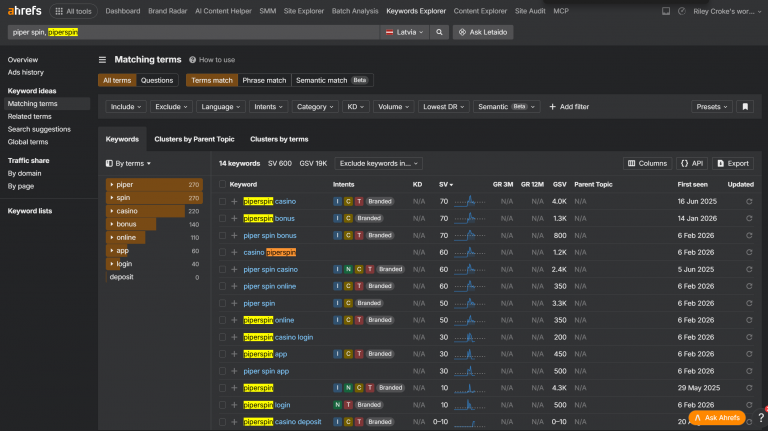Open the Exclude filter dropdown
The height and width of the screenshot is (431, 768).
click(x=171, y=107)
